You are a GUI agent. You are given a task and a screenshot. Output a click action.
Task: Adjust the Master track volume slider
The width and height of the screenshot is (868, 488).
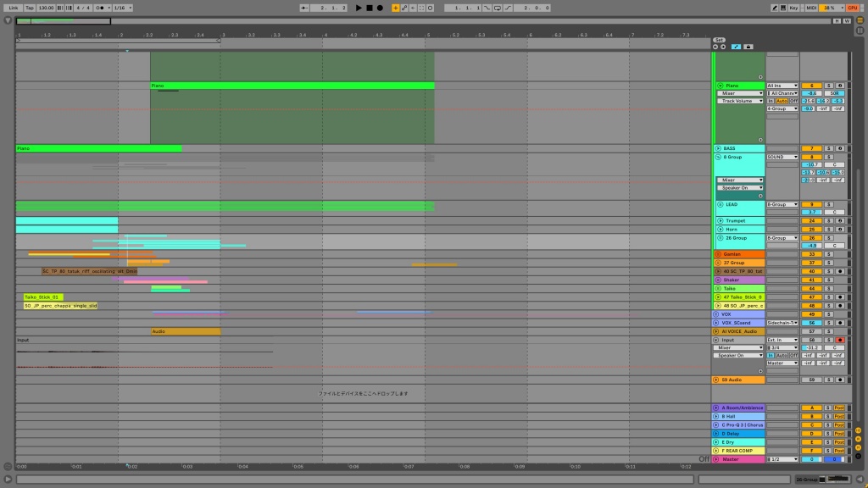pos(811,459)
